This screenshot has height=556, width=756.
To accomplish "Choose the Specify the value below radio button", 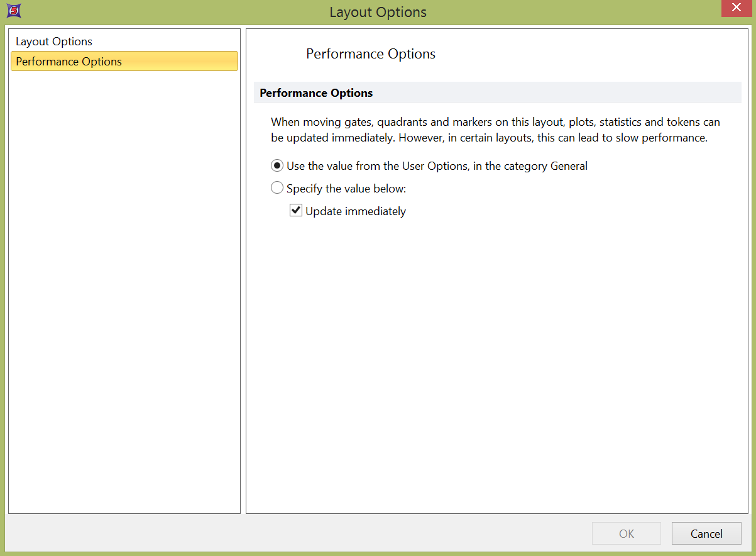I will tap(277, 188).
